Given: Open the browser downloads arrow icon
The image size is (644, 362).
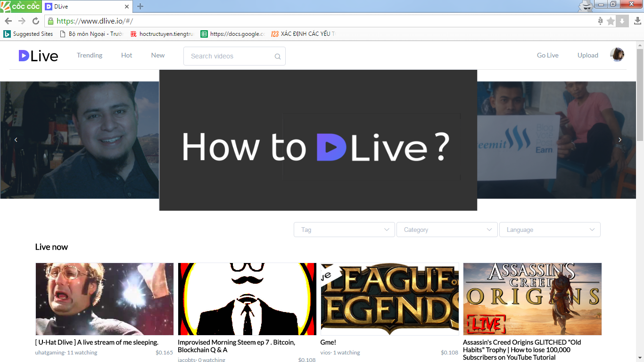Looking at the screenshot, I should pyautogui.click(x=637, y=21).
